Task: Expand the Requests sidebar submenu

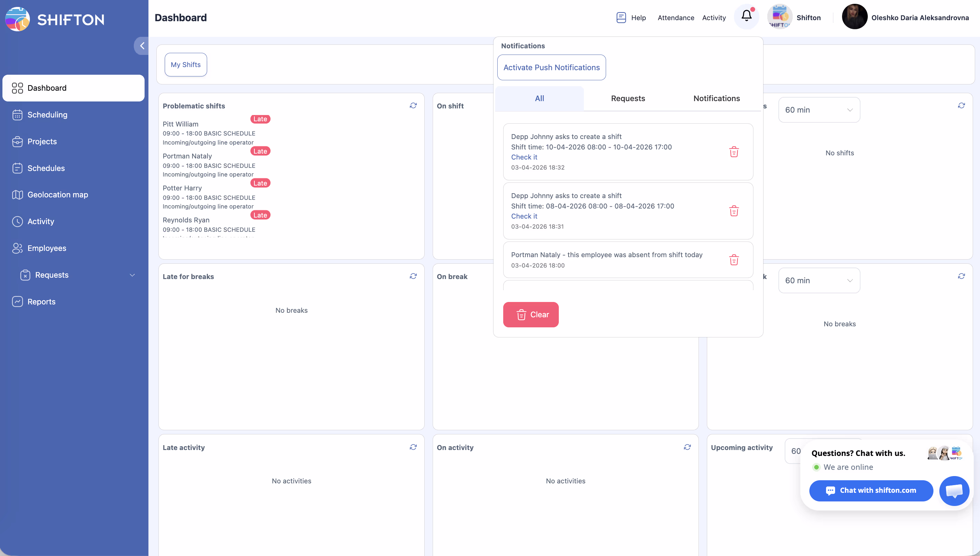Action: click(x=132, y=275)
